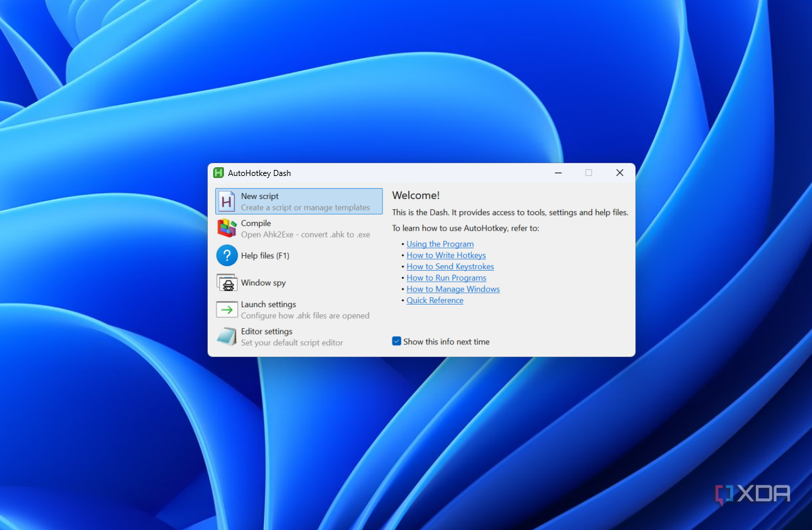The image size is (812, 530).
Task: Select "Open Ahk2Exe - convert .ahk to .exe" text
Action: pos(305,234)
